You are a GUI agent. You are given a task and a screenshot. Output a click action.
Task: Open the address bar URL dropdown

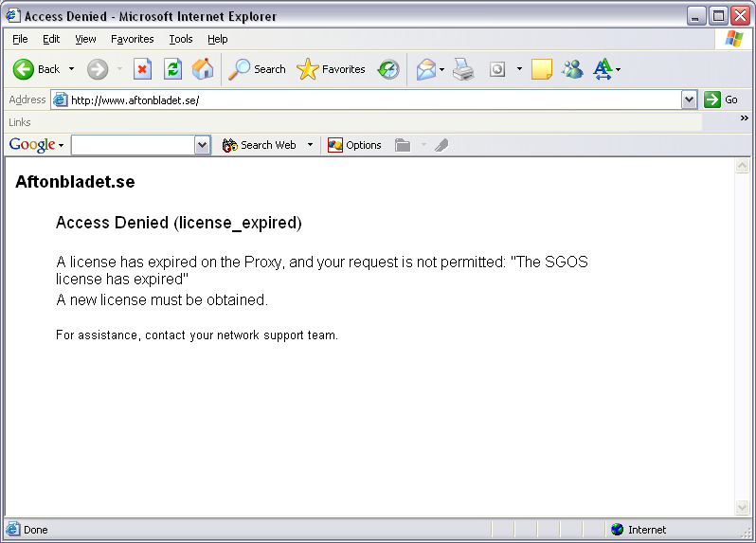pos(690,100)
